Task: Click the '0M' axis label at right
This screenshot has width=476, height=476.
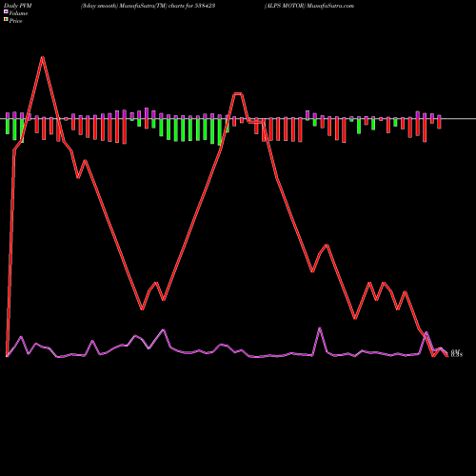Action: pos(455,351)
